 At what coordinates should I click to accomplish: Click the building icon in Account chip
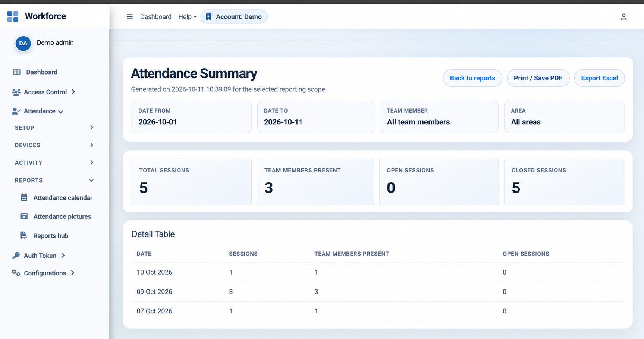(x=208, y=17)
